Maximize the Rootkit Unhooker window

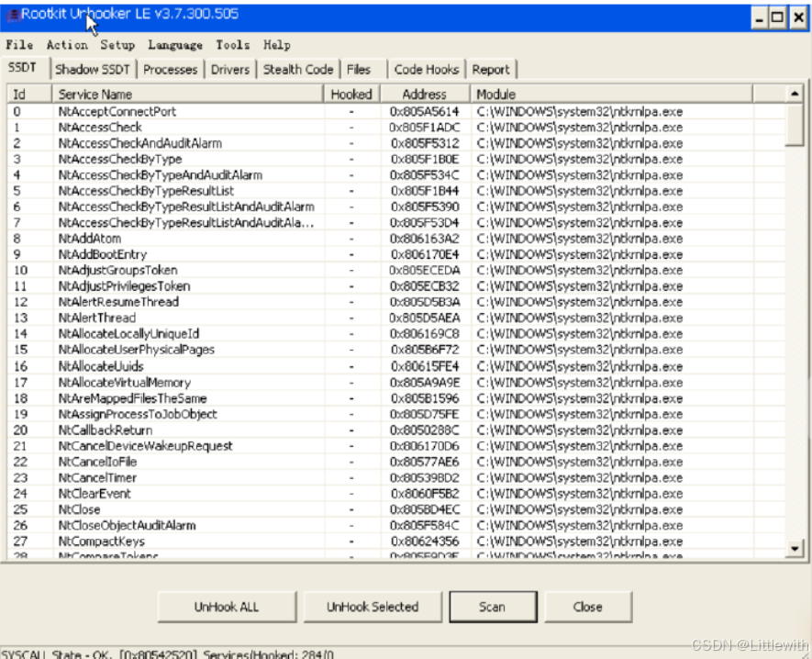coord(778,17)
